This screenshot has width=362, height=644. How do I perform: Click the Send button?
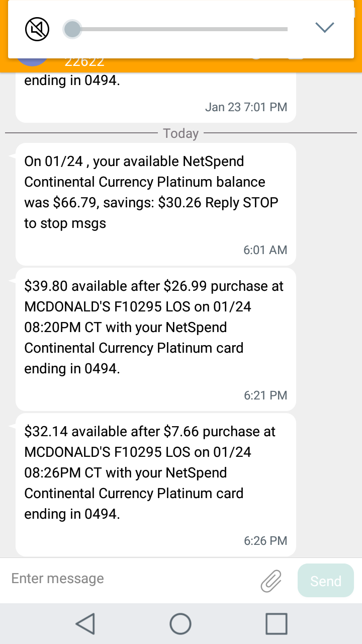326,581
